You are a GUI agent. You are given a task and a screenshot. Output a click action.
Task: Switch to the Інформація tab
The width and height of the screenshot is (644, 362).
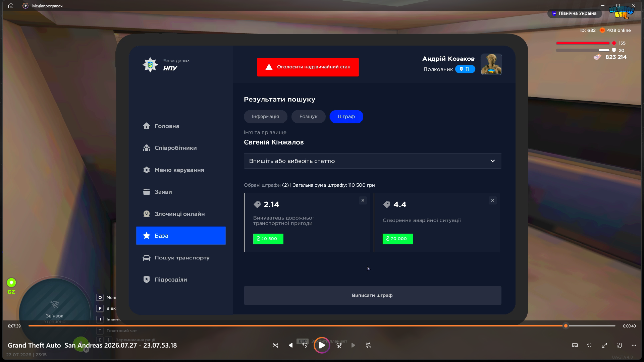pyautogui.click(x=265, y=116)
